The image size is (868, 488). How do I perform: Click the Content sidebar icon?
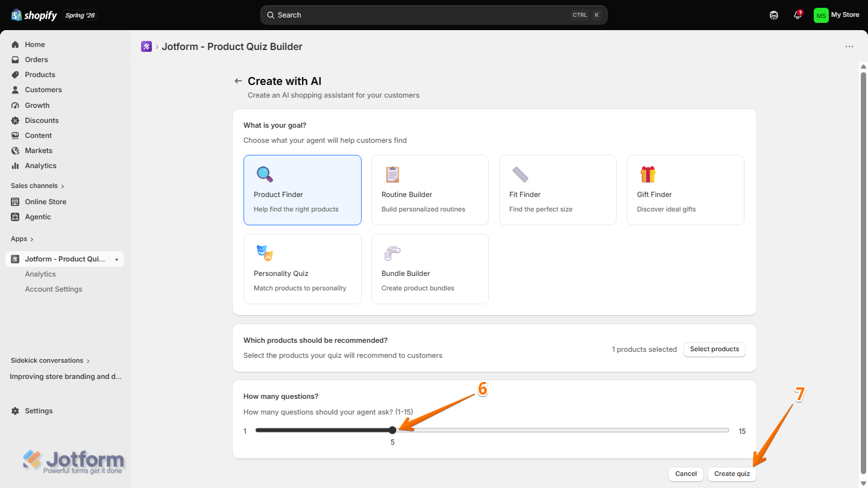tap(16, 136)
